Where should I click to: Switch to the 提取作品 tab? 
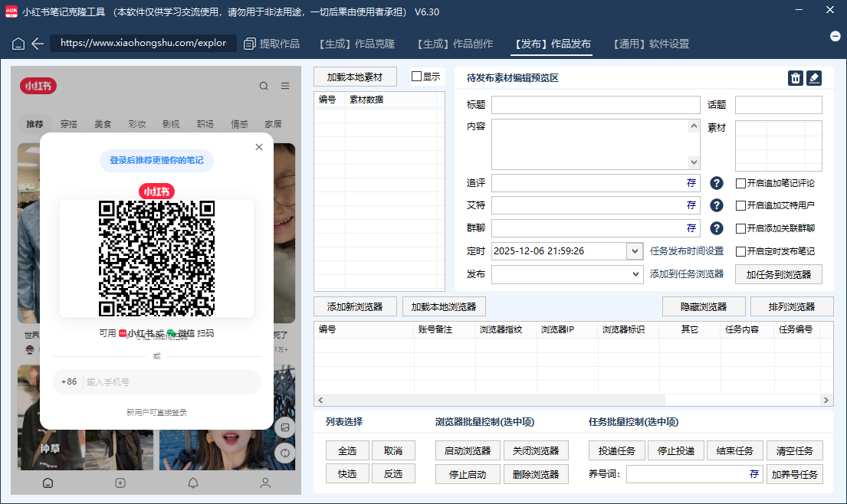(272, 44)
